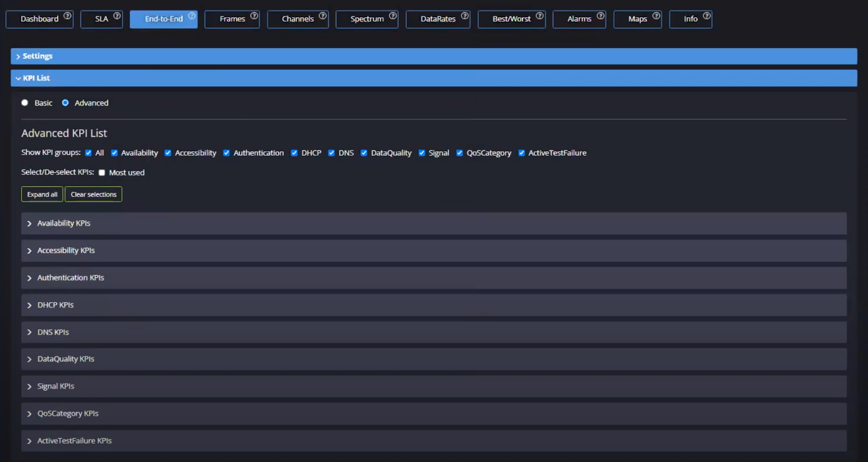Open help icon next to Frames tab
868x462 pixels.
[x=254, y=16]
